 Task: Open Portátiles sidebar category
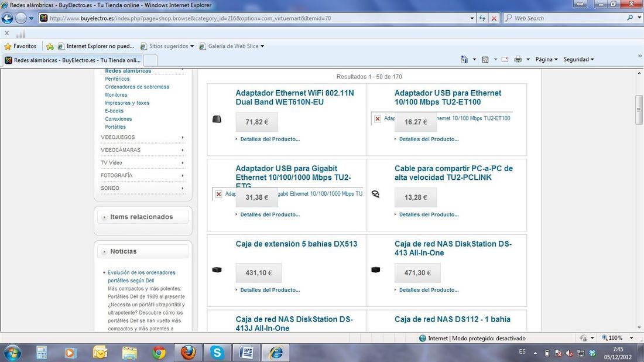pos(115,127)
